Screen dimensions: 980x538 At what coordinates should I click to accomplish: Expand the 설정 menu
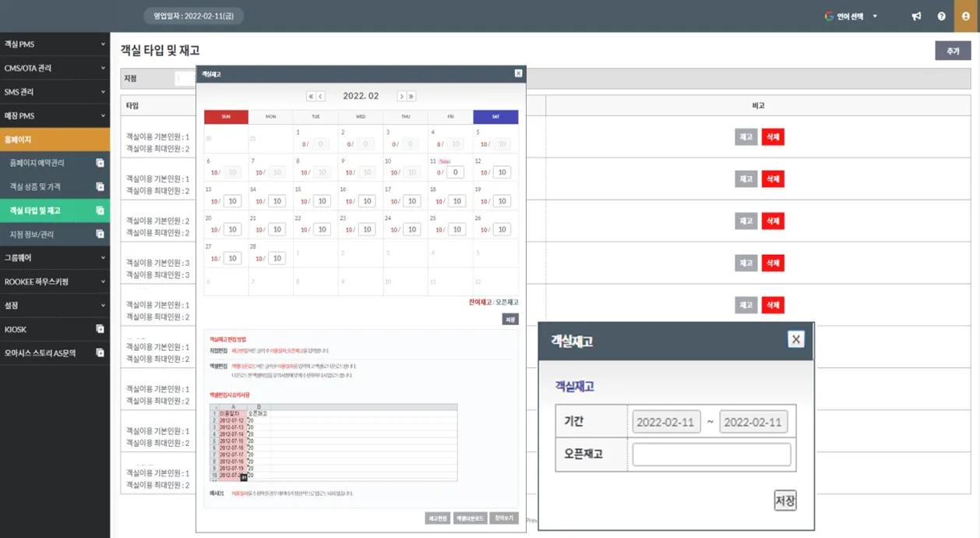click(55, 305)
